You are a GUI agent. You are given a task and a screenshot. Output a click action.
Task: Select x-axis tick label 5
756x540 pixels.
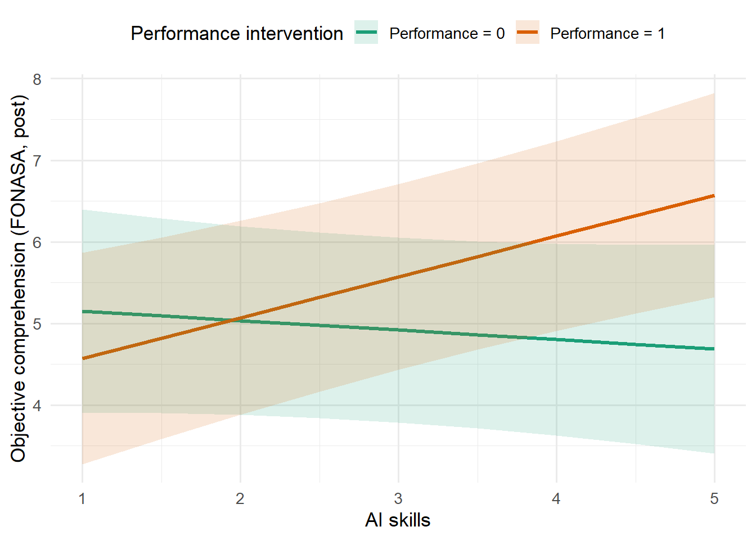pos(714,498)
